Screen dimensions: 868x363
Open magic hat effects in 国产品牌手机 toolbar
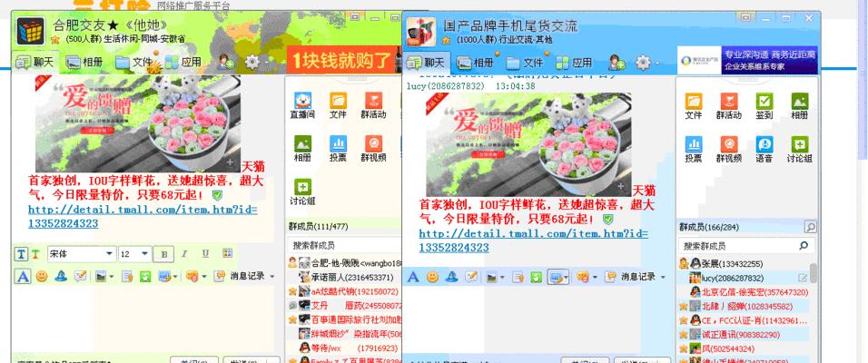pyautogui.click(x=452, y=277)
